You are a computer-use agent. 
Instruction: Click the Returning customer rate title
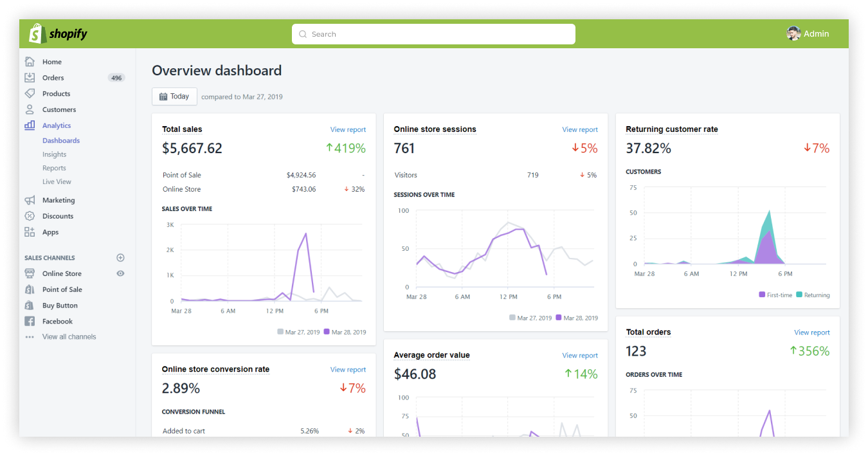point(672,129)
